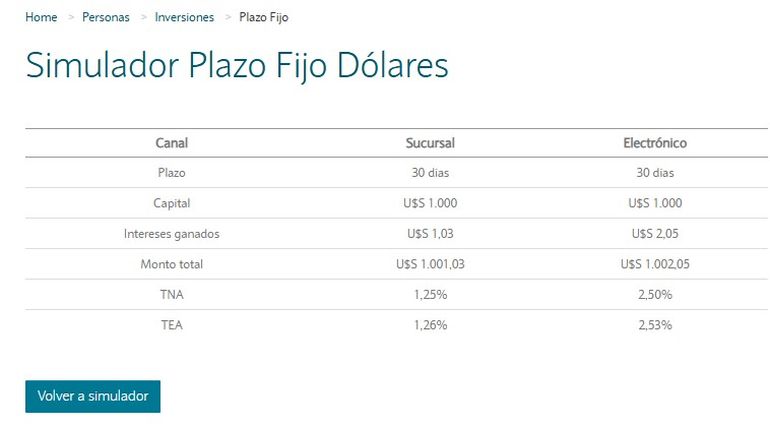The image size is (770, 426).
Task: Click the Intereses ganados row label
Action: tap(171, 234)
